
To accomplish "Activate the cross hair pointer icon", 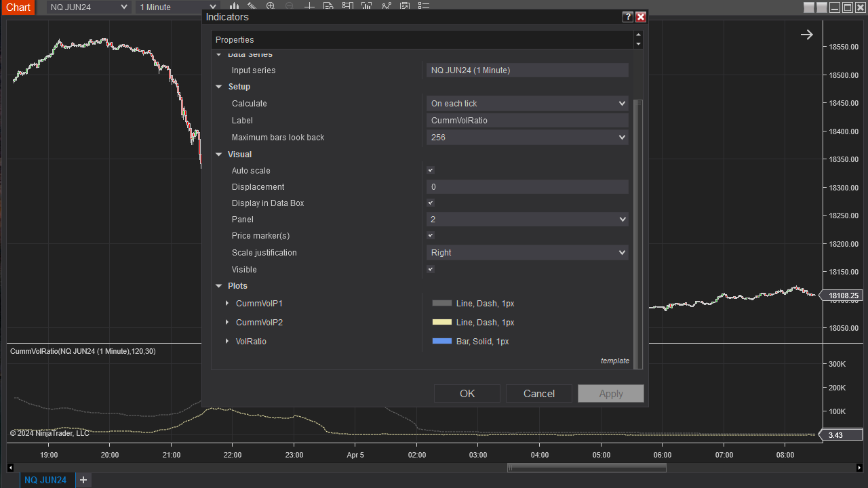I will [x=309, y=6].
